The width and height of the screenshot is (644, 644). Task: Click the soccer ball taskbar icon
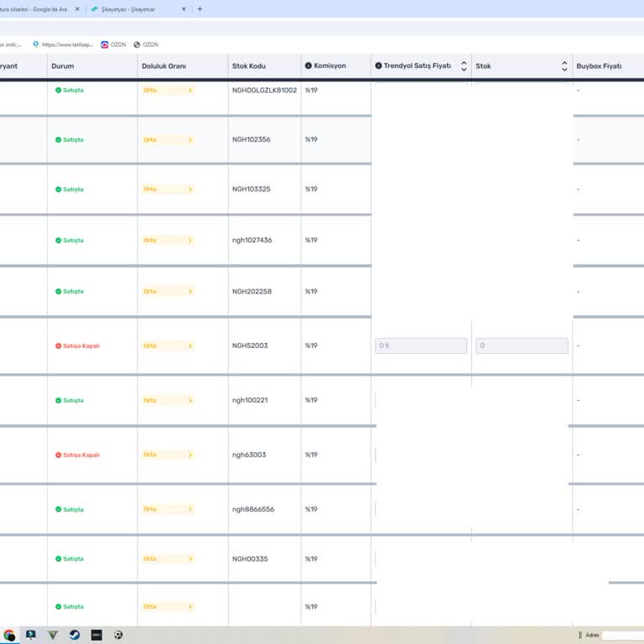click(118, 635)
